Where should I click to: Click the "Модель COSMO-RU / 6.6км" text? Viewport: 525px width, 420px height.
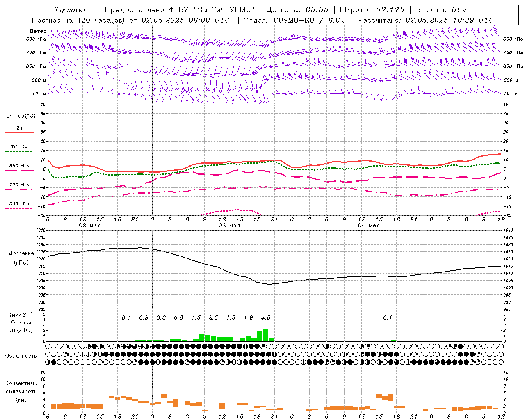click(295, 20)
